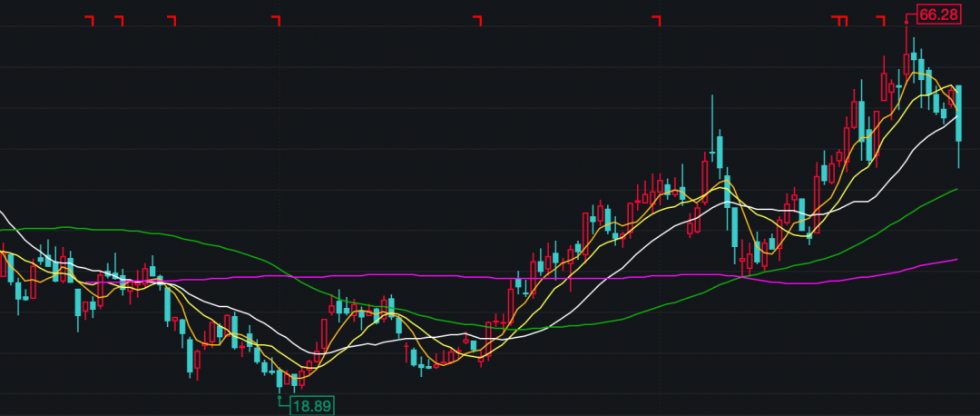Click the right endpoint of the magenta line
Image resolution: width=980 pixels, height=416 pixels.
(x=957, y=260)
